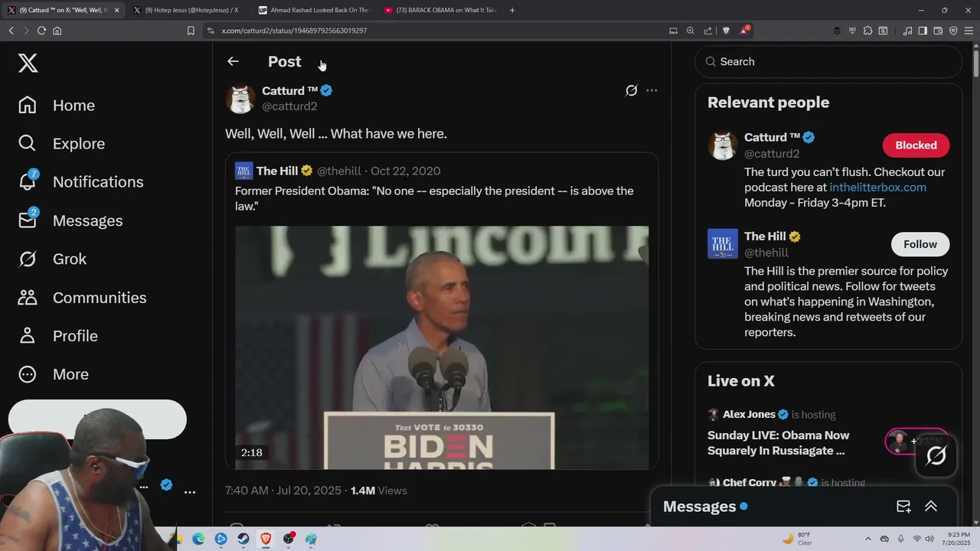Play the Obama video in quoted post
The height and width of the screenshot is (551, 980).
[x=442, y=347]
